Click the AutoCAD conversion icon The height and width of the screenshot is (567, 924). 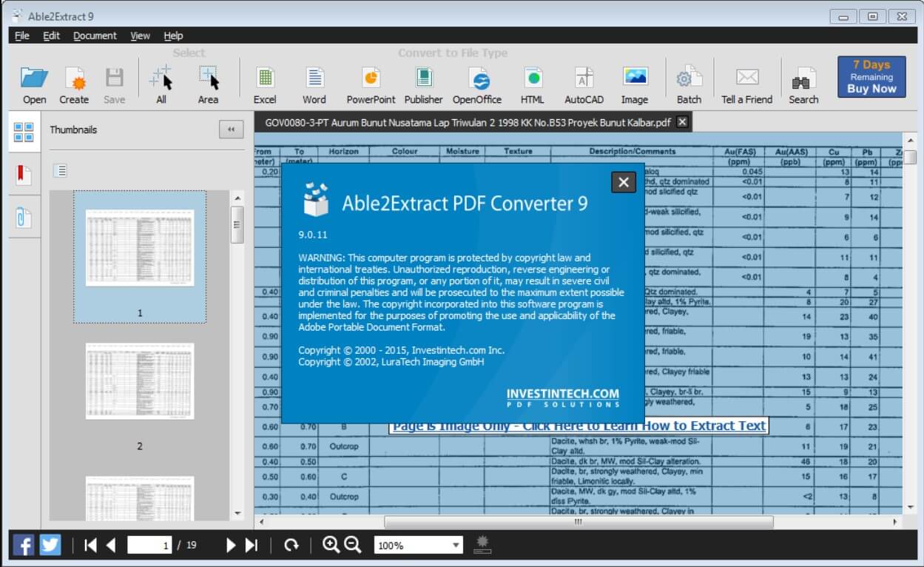(x=584, y=81)
